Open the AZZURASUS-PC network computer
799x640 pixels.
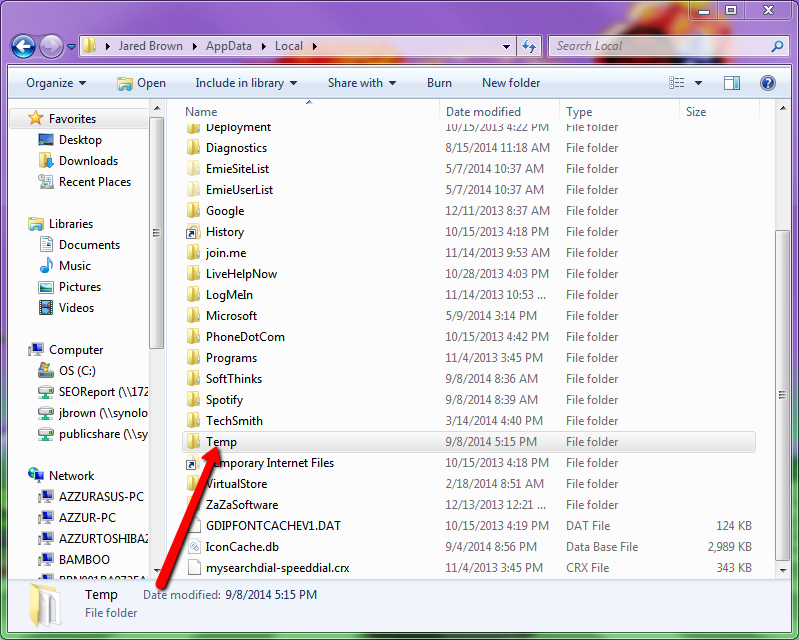101,497
